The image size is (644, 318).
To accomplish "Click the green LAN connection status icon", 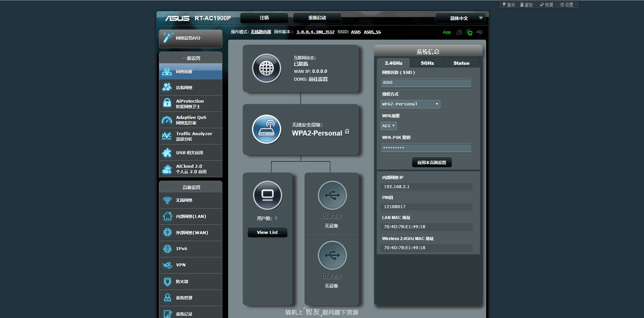I will pyautogui.click(x=469, y=32).
